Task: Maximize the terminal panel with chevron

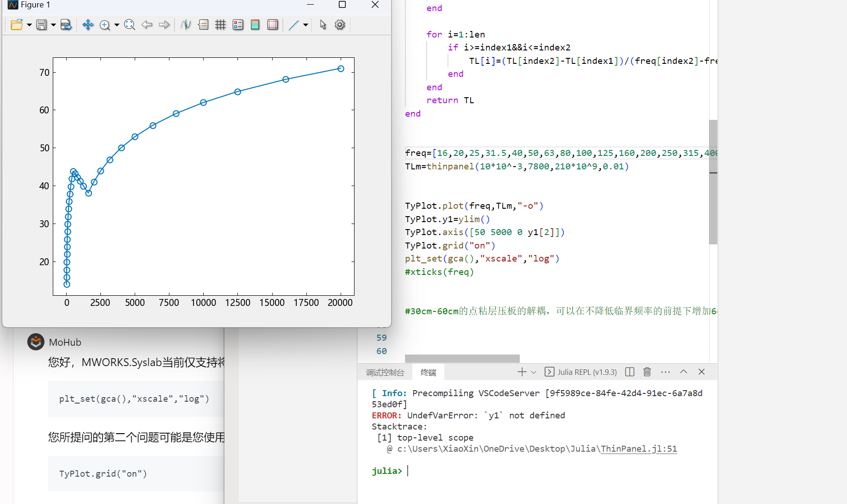Action: [683, 372]
